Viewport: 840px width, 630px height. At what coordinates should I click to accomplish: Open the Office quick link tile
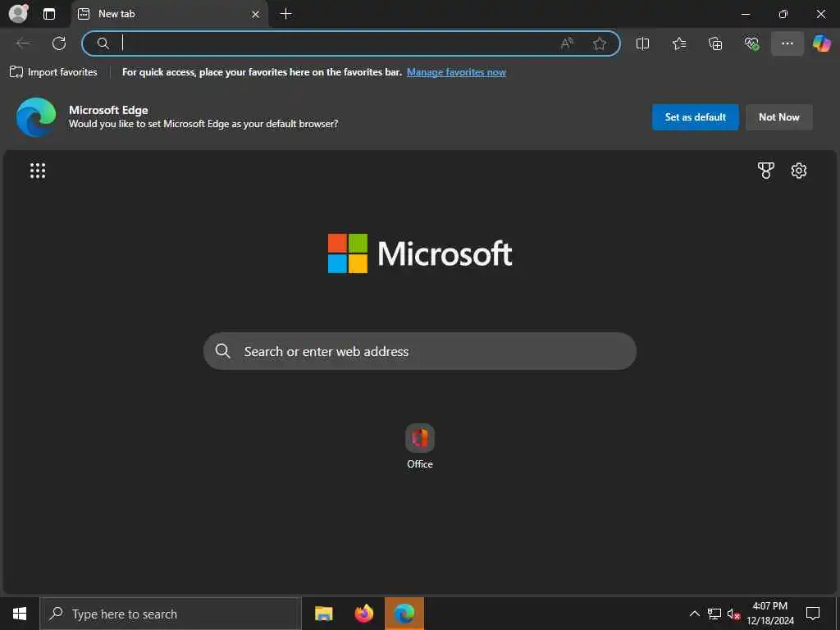pyautogui.click(x=420, y=447)
